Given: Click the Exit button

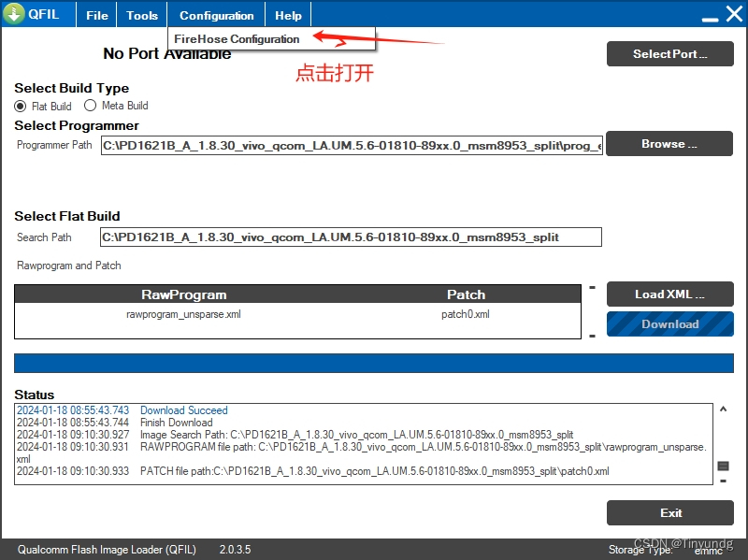Looking at the screenshot, I should 669,512.
